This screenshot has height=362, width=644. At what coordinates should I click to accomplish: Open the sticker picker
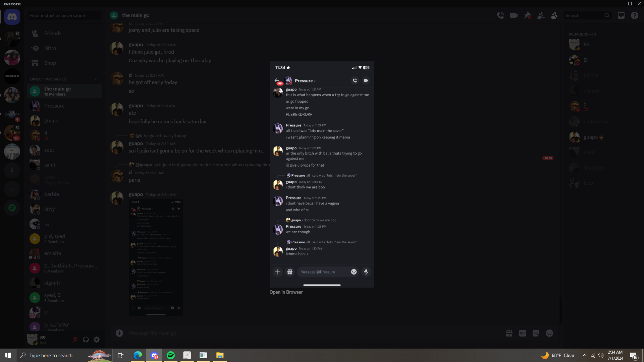click(x=536, y=333)
